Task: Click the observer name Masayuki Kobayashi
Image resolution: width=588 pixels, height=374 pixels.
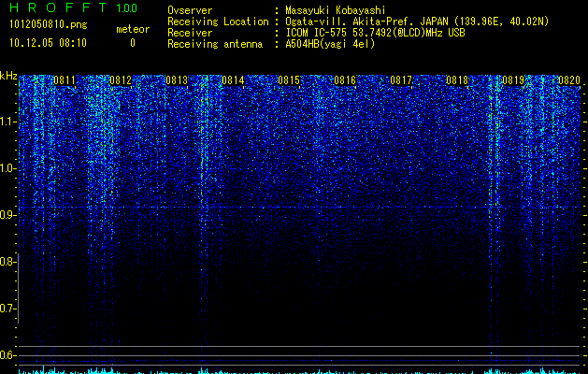Action: tap(336, 10)
